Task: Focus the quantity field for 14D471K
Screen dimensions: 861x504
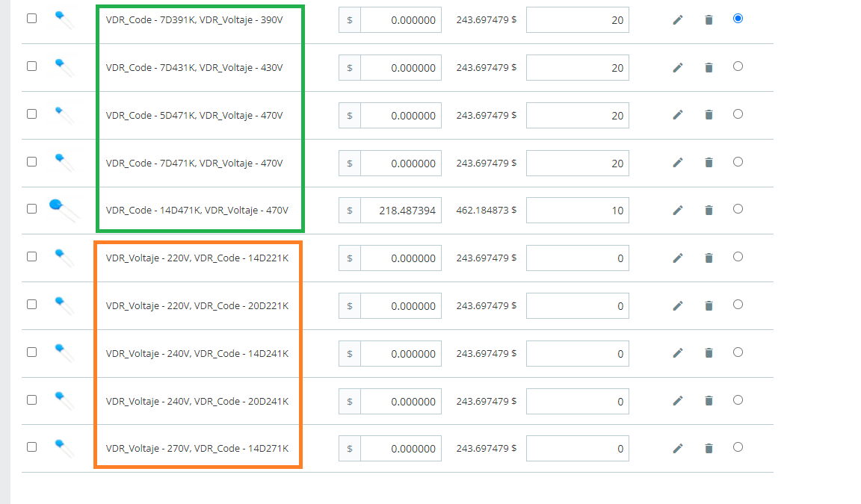Action: (578, 210)
